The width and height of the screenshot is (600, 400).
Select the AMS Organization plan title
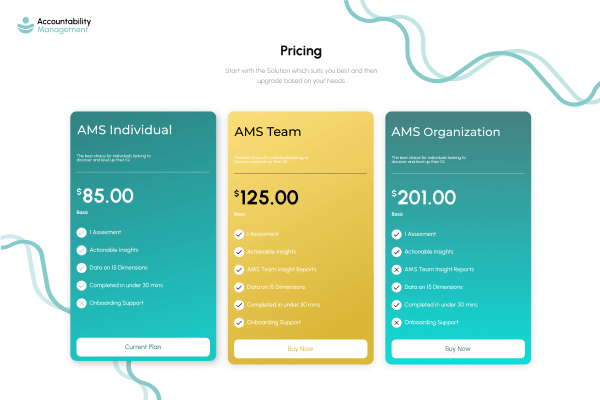446,131
